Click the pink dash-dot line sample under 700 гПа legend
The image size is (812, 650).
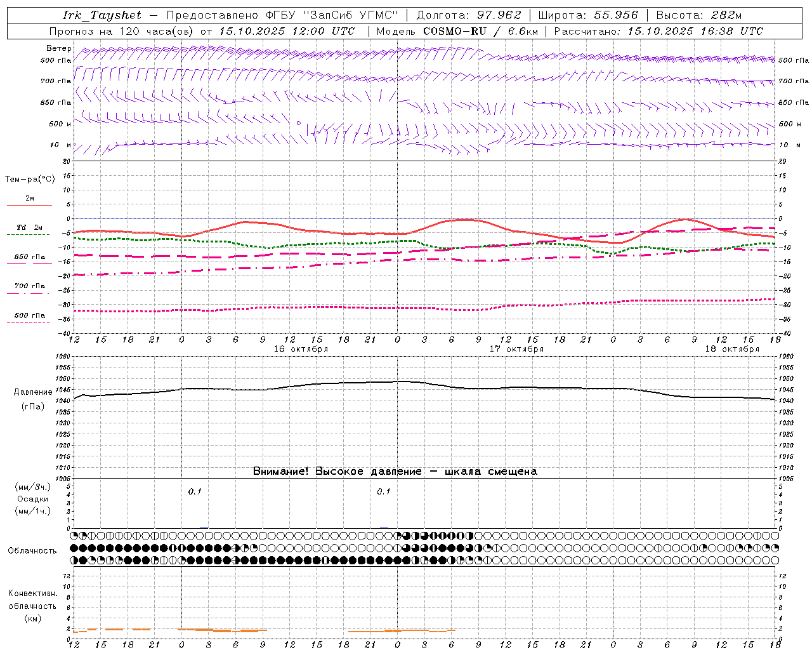(x=28, y=293)
